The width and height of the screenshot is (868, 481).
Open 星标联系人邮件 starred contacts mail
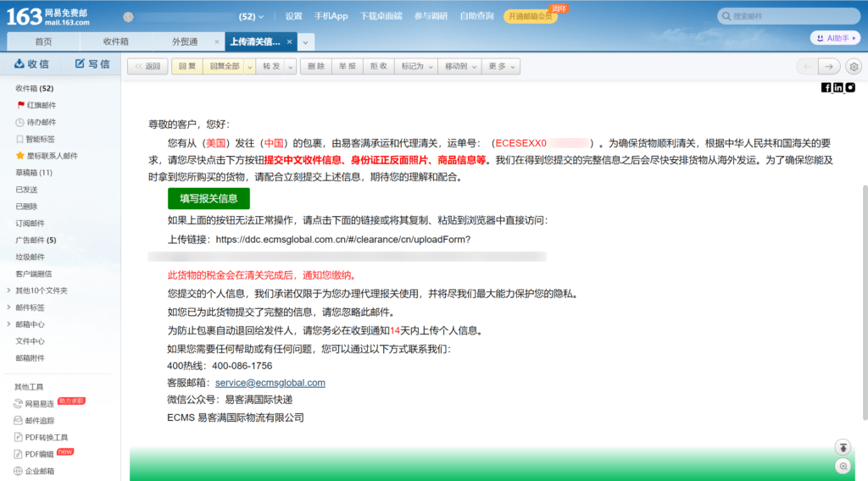[47, 156]
